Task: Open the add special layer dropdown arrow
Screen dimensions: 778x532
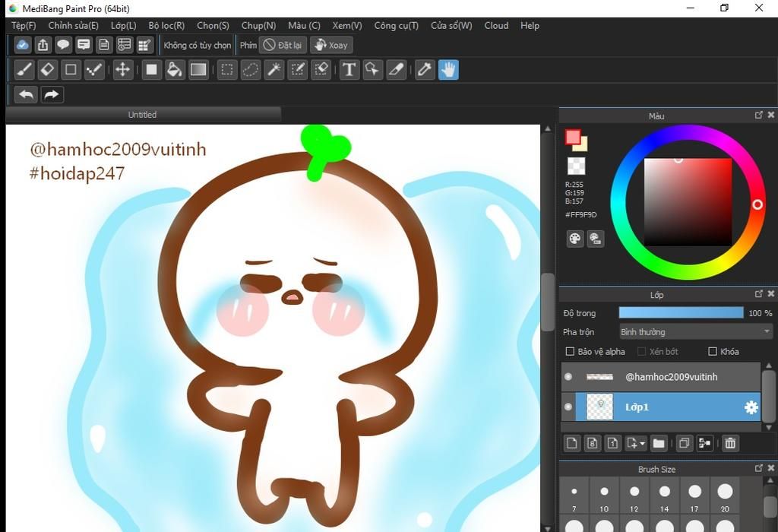Action: (643, 443)
